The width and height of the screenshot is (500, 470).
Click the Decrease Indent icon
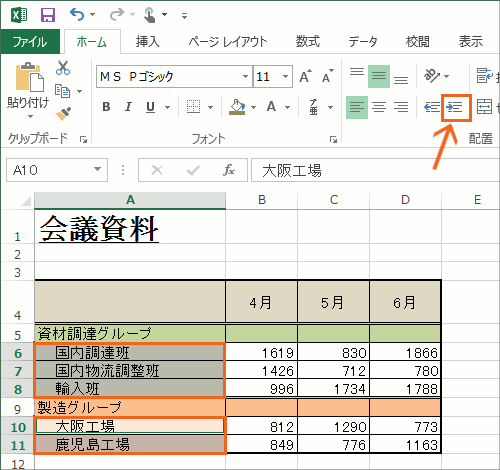432,107
